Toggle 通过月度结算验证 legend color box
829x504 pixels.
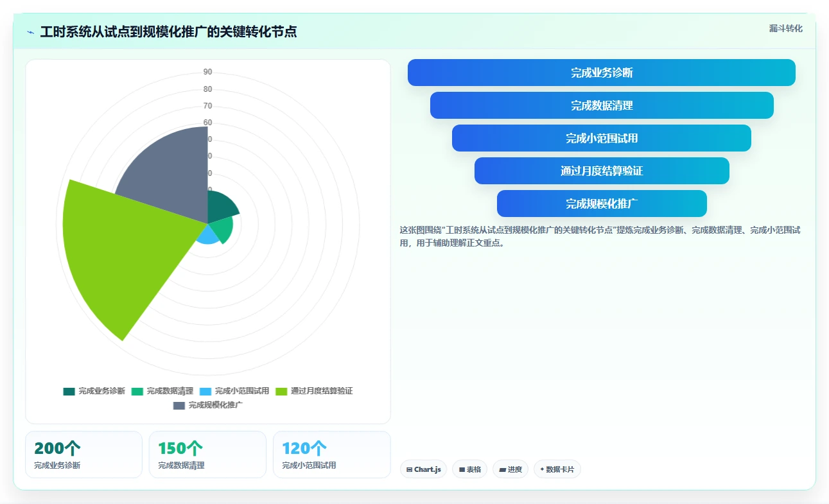click(x=281, y=391)
